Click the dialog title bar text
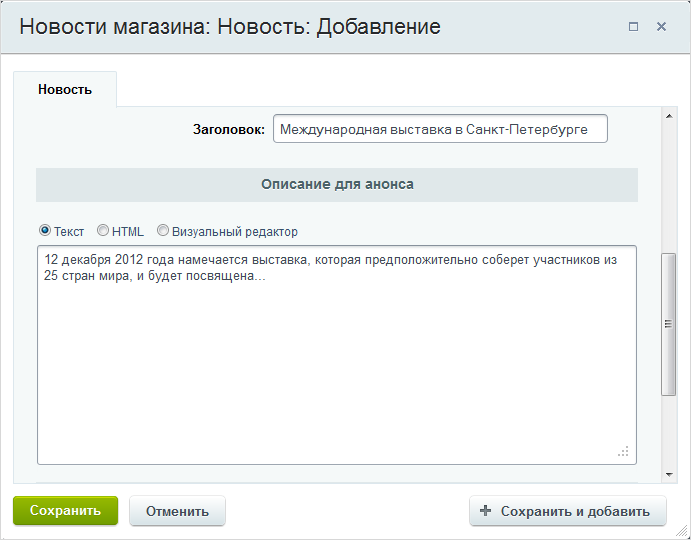The image size is (691, 540). point(230,26)
